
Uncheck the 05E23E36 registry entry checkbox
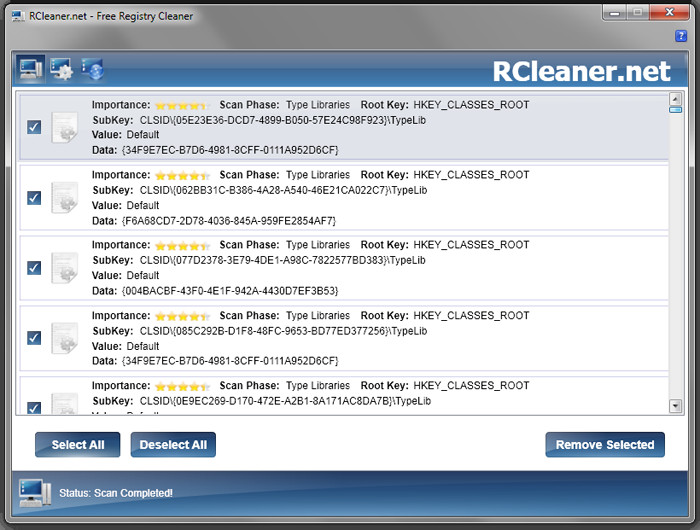point(34,127)
